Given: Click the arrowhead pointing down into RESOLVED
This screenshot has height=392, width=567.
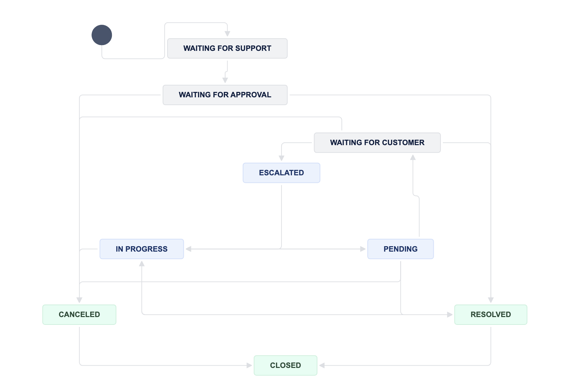Looking at the screenshot, I should coord(491,300).
